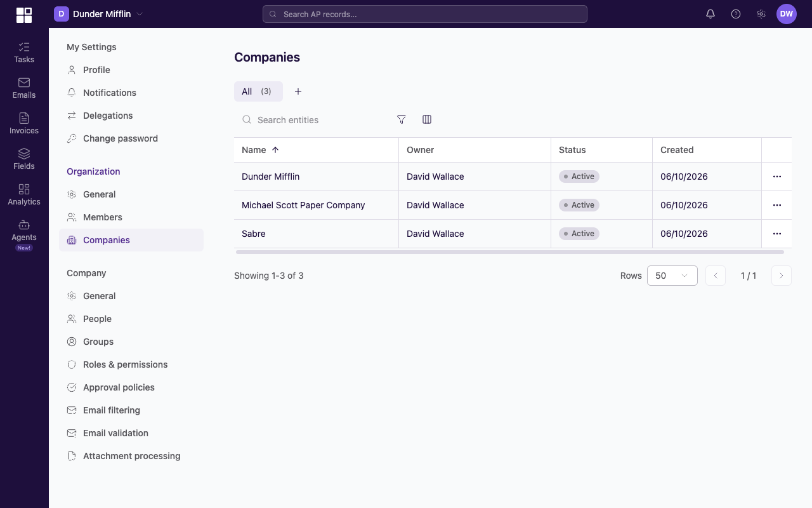Image resolution: width=812 pixels, height=508 pixels.
Task: Add a new view with plus icon
Action: click(298, 91)
